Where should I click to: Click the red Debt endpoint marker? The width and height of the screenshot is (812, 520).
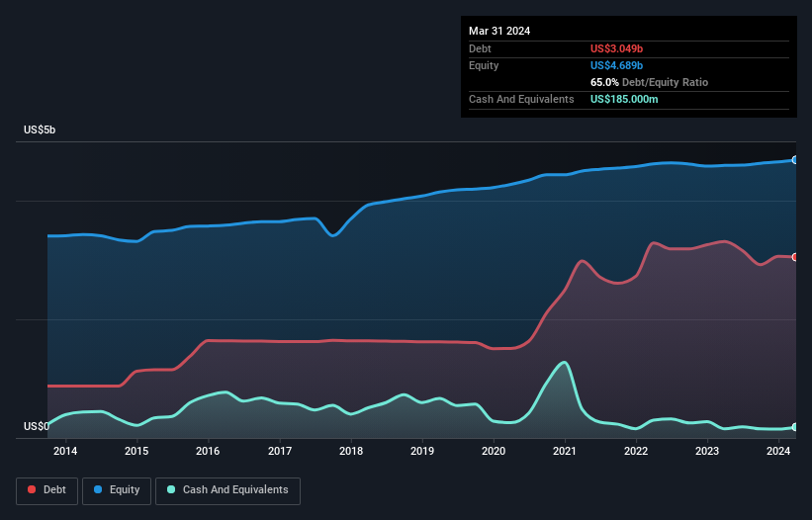pyautogui.click(x=795, y=257)
